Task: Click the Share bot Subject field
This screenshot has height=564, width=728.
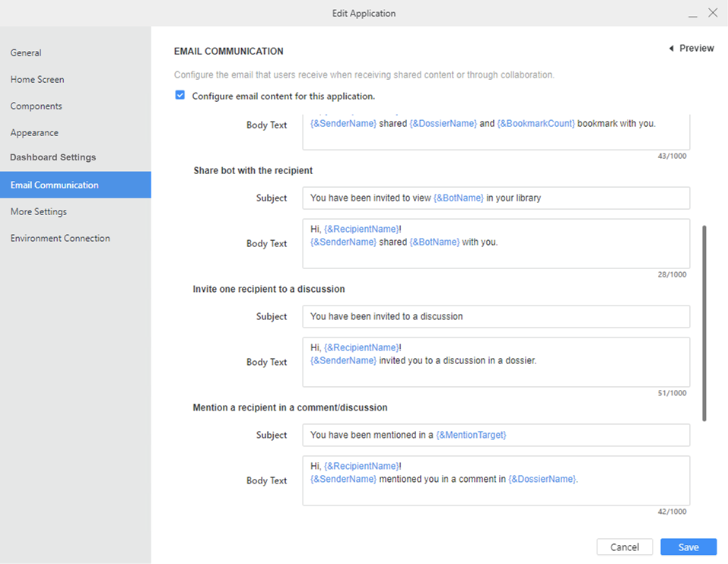Action: (495, 198)
